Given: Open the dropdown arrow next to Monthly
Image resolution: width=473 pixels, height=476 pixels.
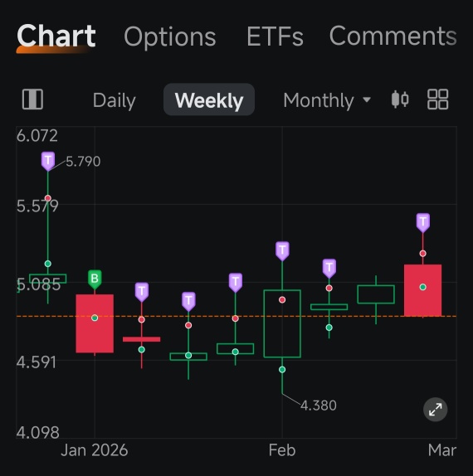Looking at the screenshot, I should click(367, 100).
